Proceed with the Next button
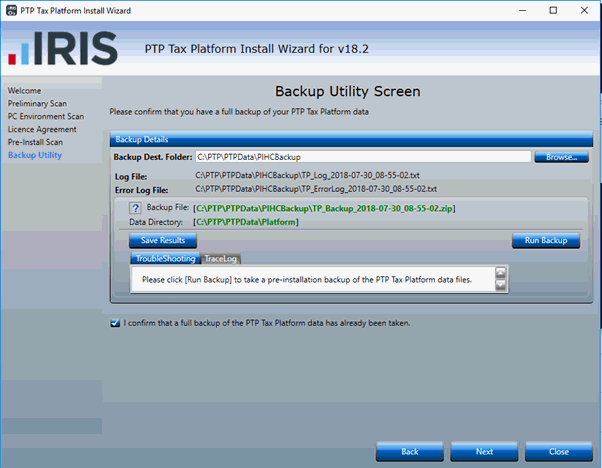The width and height of the screenshot is (602, 468). point(484,451)
